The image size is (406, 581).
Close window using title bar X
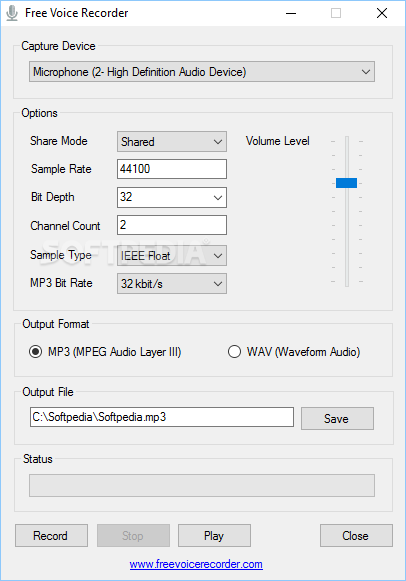(382, 13)
